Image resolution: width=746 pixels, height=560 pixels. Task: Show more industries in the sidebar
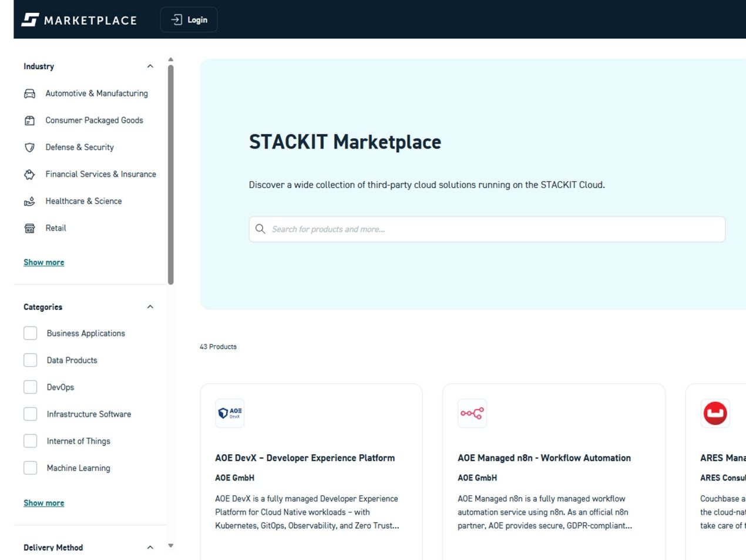pyautogui.click(x=43, y=262)
